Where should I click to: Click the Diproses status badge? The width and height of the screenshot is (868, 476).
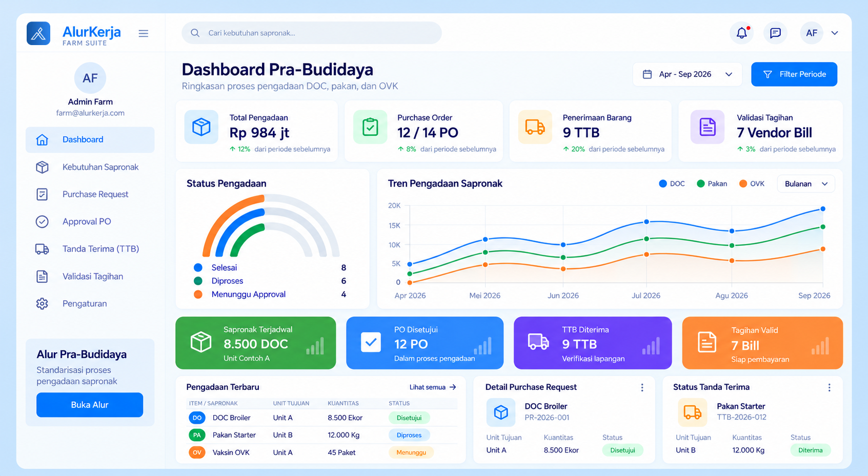[x=409, y=435]
